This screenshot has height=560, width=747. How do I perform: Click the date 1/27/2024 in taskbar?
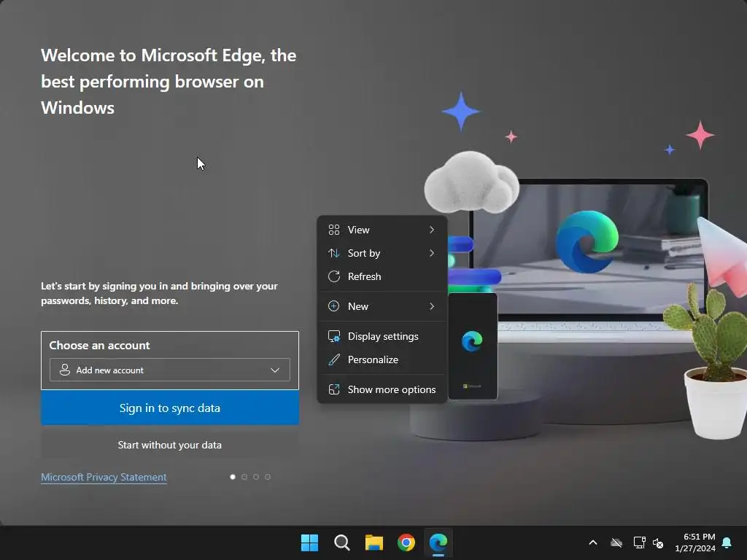click(x=695, y=548)
